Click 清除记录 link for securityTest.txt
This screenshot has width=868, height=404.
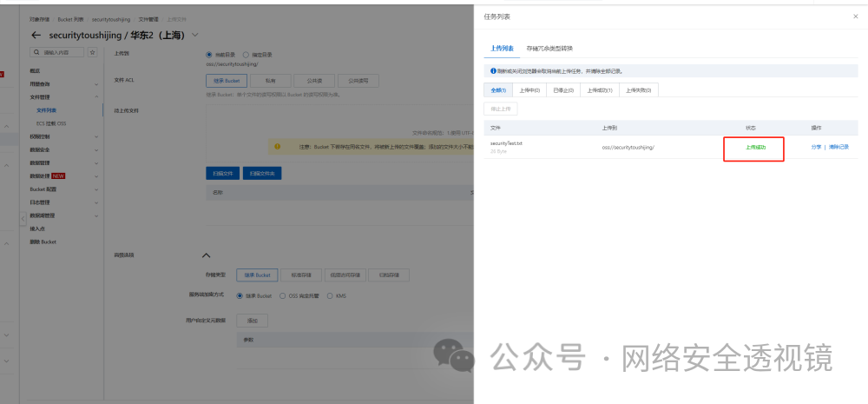point(838,148)
